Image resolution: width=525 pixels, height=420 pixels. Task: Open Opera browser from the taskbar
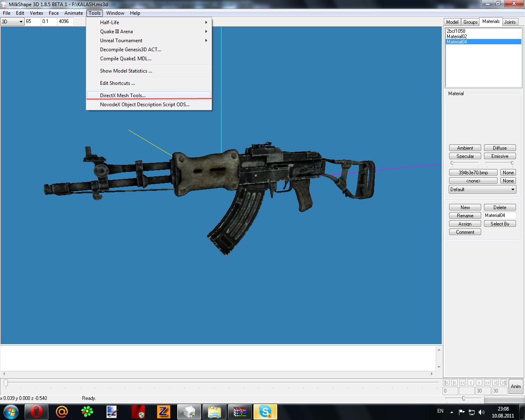click(x=36, y=412)
